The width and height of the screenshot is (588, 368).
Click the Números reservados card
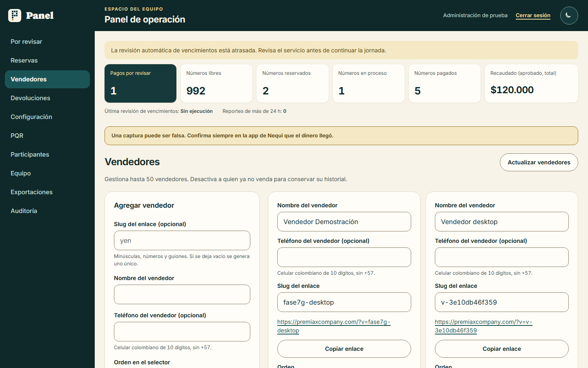click(292, 83)
